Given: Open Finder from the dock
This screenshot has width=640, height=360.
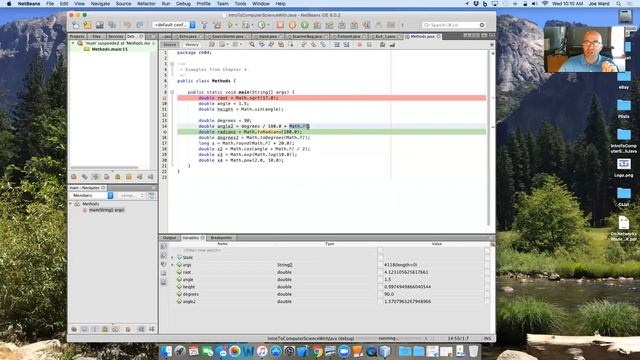Looking at the screenshot, I should tap(166, 351).
